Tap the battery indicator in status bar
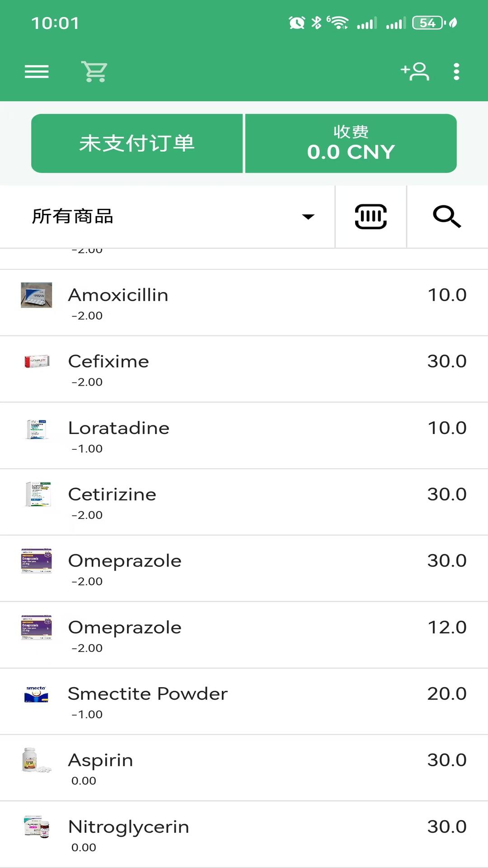The width and height of the screenshot is (488, 868). pyautogui.click(x=428, y=23)
